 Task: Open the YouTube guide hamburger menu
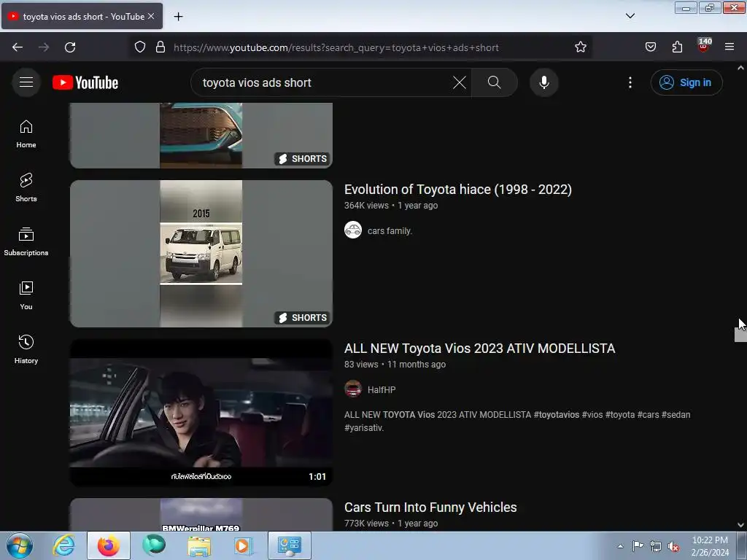[26, 82]
